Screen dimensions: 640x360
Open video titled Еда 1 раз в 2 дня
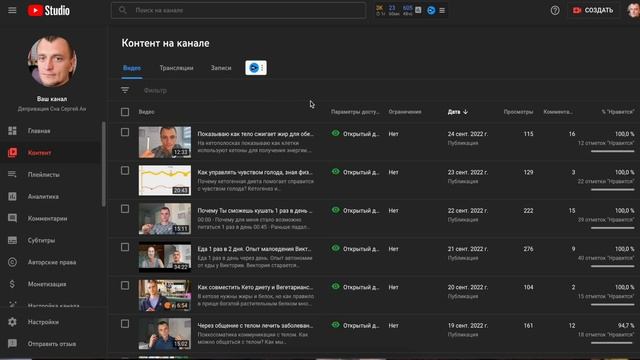[x=254, y=249]
